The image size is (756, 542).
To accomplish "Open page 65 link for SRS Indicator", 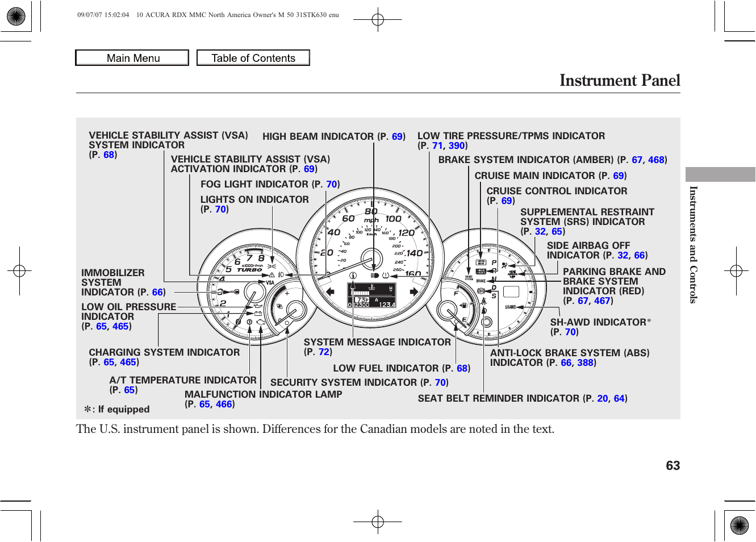I will coord(557,231).
